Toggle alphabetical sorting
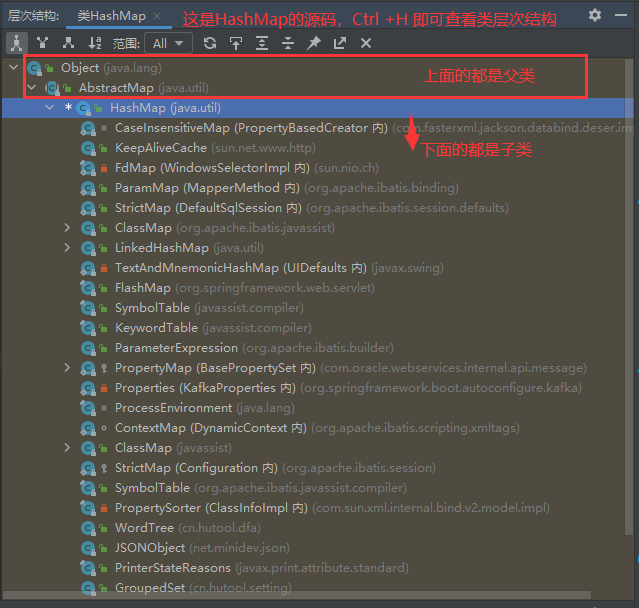The width and height of the screenshot is (639, 608). 95,43
